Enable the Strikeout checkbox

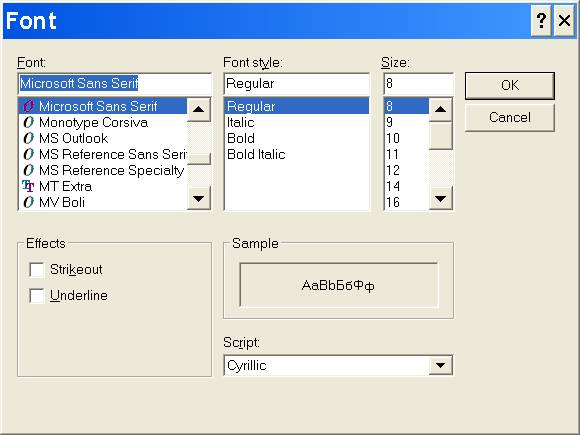click(37, 270)
